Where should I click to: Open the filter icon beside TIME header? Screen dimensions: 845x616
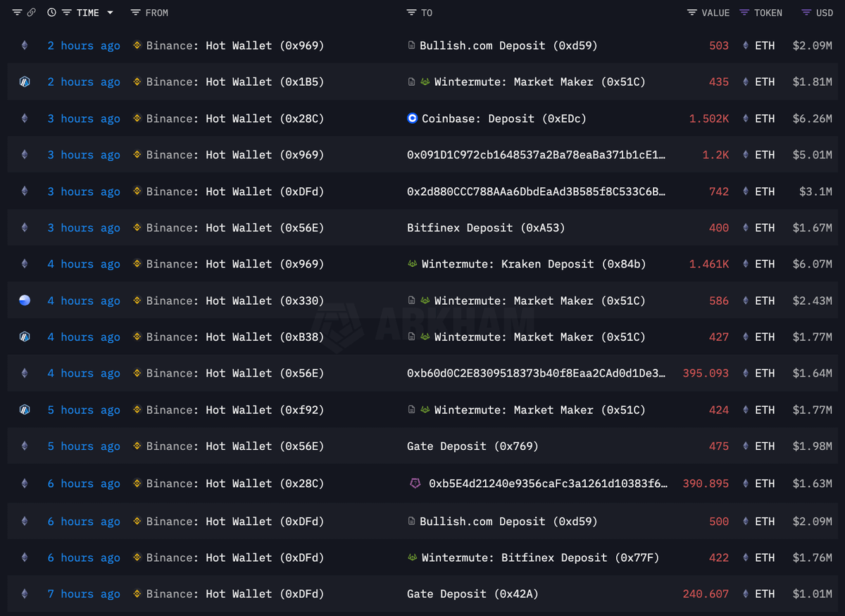67,13
